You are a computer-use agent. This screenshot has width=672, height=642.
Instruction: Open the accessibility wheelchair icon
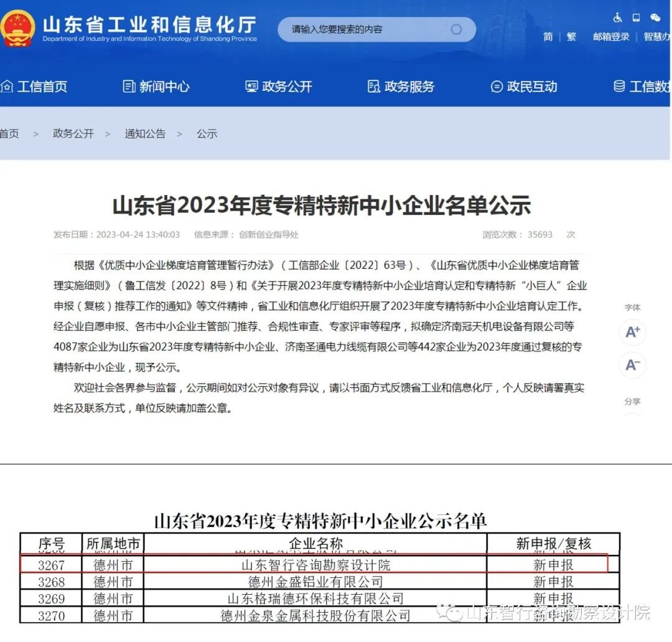tap(617, 17)
